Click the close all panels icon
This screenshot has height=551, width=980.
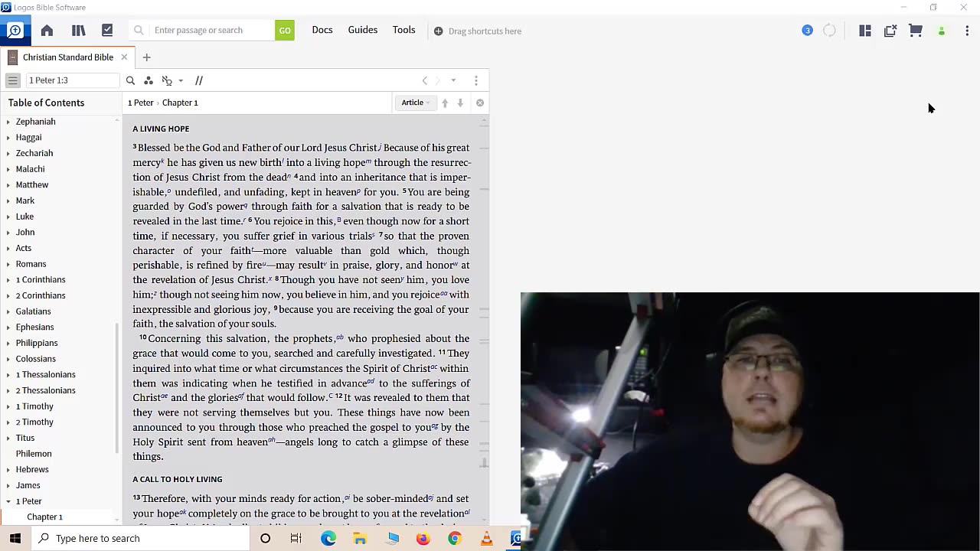click(x=890, y=31)
